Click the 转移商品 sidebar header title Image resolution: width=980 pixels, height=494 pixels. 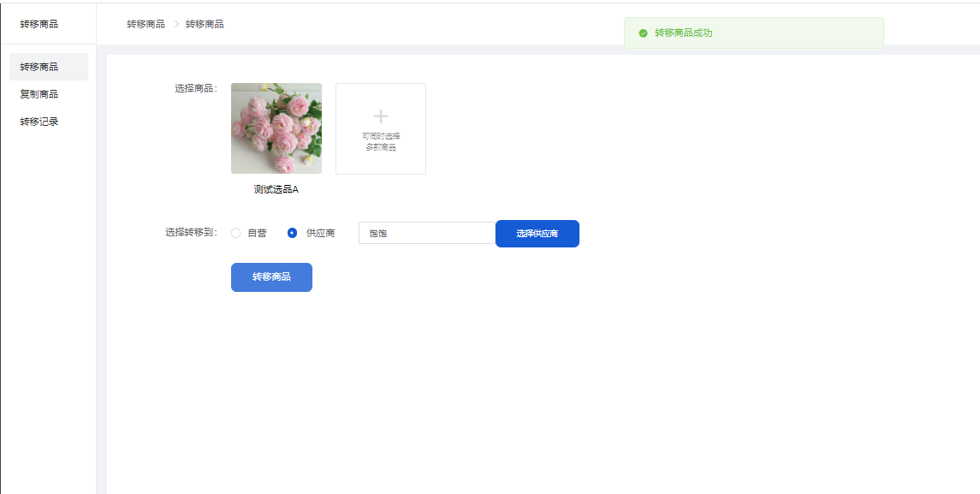coord(39,24)
